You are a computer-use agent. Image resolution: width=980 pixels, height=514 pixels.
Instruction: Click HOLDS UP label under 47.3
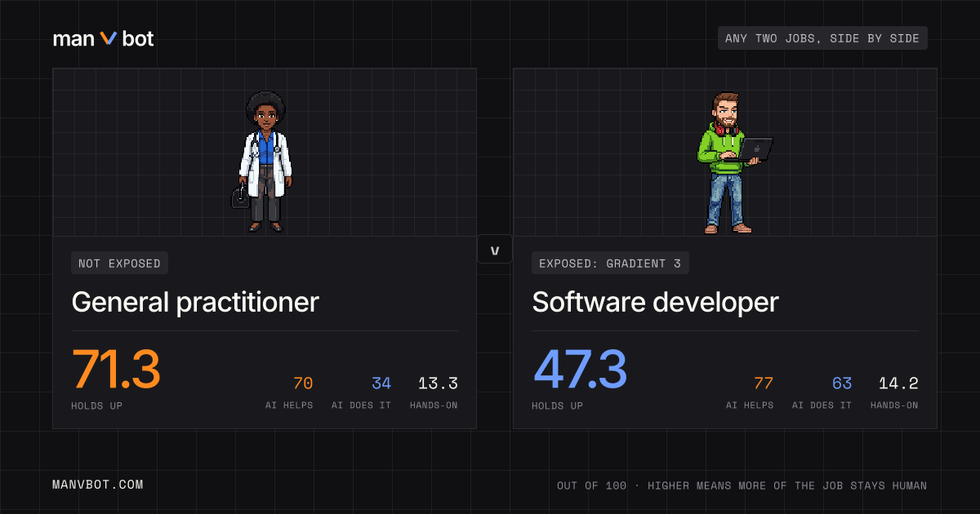557,405
